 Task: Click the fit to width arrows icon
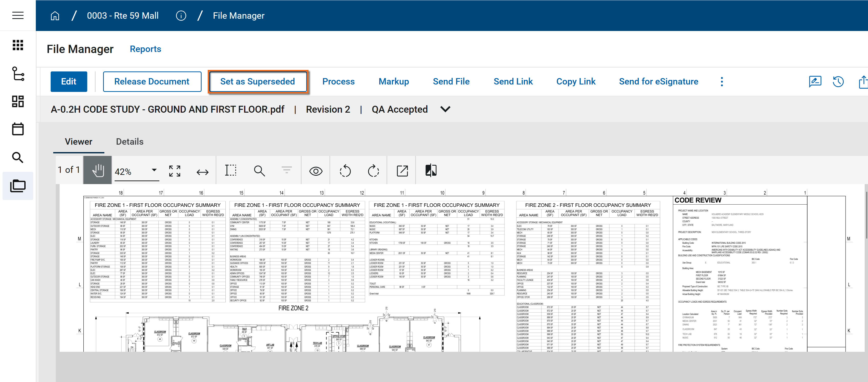tap(202, 172)
